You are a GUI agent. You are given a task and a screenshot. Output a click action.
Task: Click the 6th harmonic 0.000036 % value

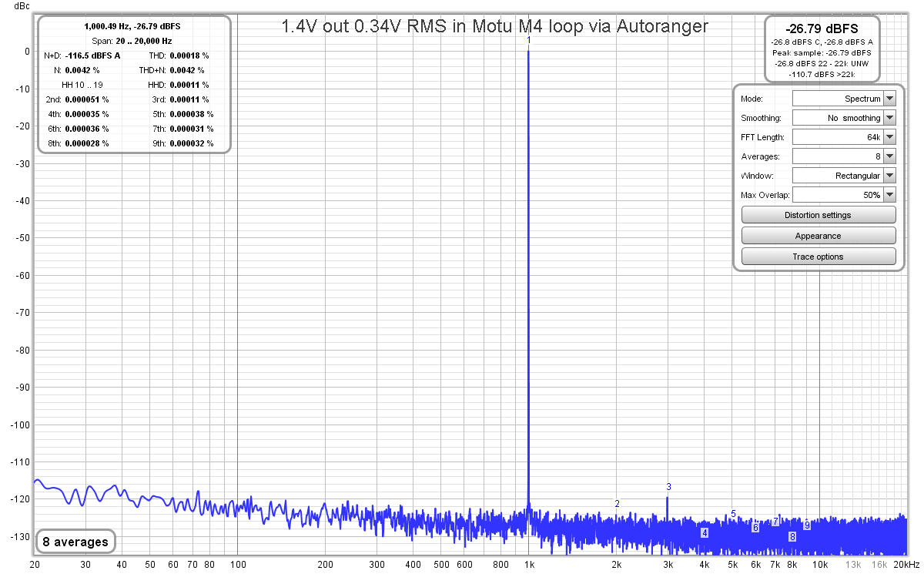click(x=87, y=129)
